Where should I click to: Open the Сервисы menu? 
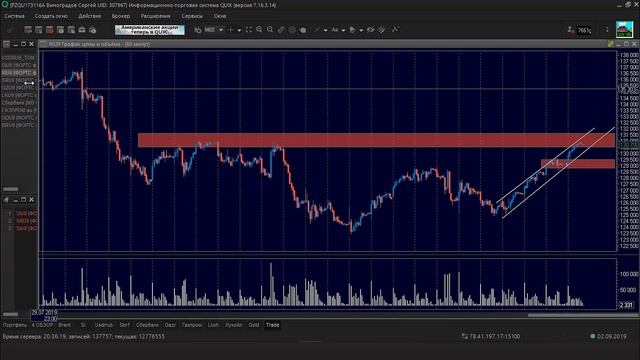point(192,16)
